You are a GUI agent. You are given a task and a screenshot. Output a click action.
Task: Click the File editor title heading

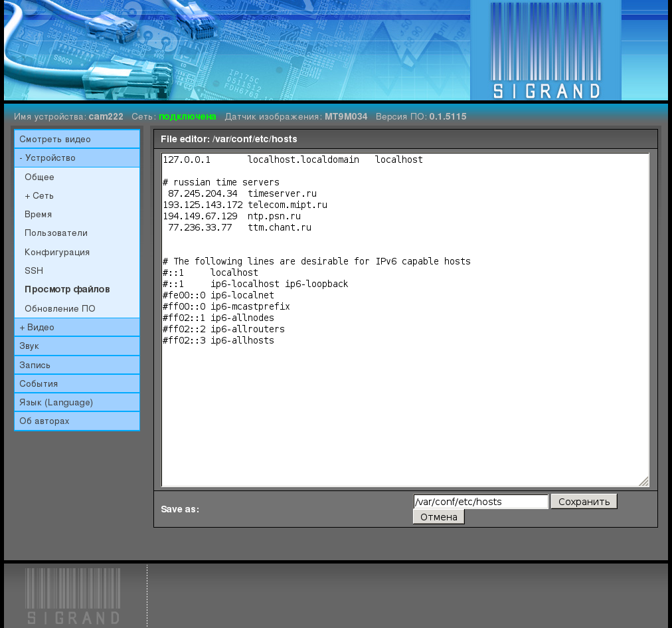pos(229,139)
